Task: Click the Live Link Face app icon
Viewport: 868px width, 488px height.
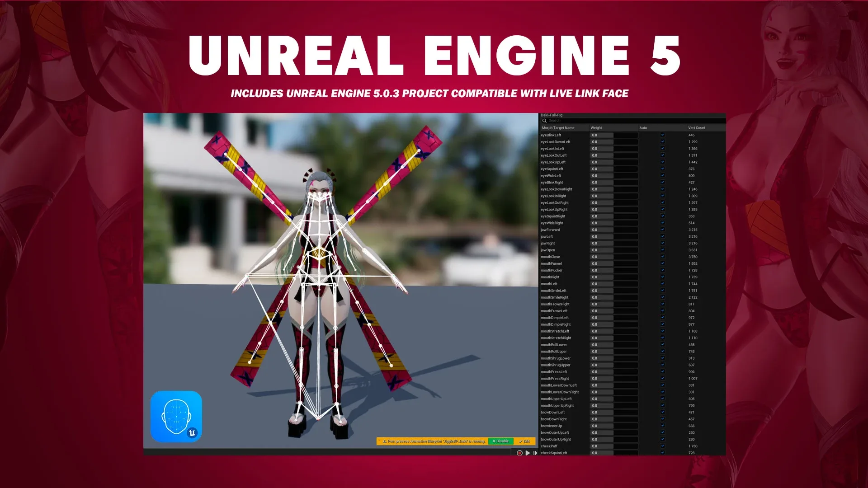Action: point(176,417)
